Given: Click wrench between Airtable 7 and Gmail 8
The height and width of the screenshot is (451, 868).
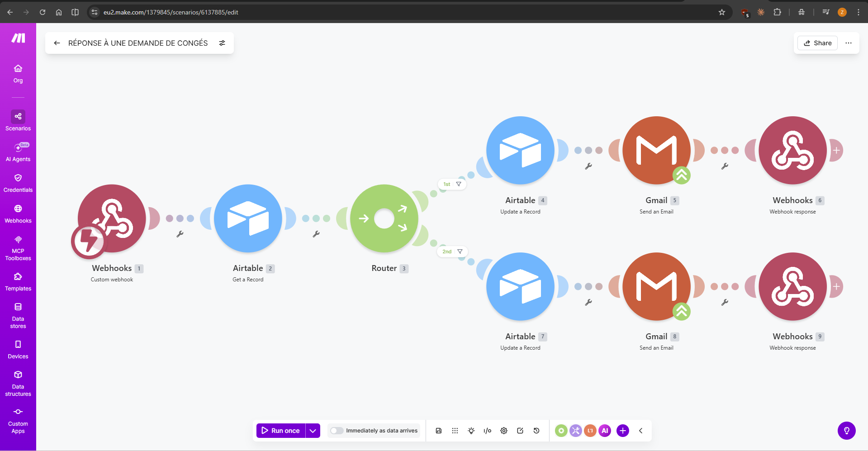Looking at the screenshot, I should click(x=588, y=302).
